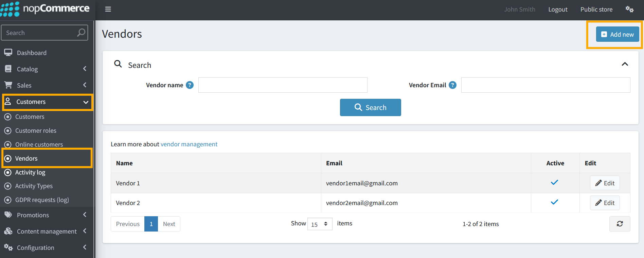Edit Vendor 2
Viewport: 644px width, 258px height.
(x=605, y=203)
